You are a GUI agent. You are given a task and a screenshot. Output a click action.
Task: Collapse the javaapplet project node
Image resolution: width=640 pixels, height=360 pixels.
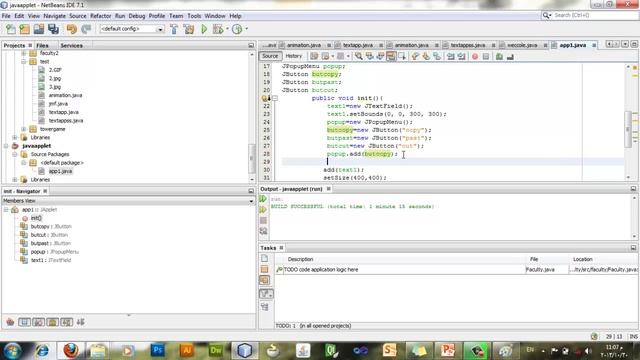coord(6,146)
